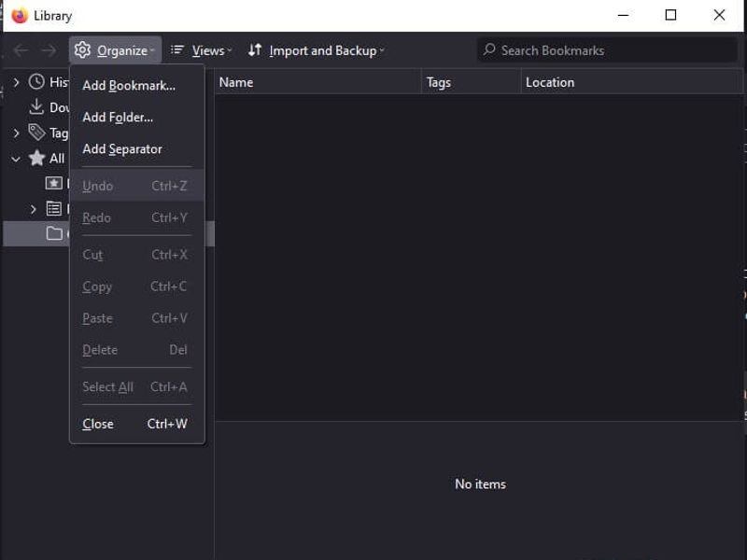Click Delete in the Organize menu
The height and width of the screenshot is (560, 747).
coord(137,350)
